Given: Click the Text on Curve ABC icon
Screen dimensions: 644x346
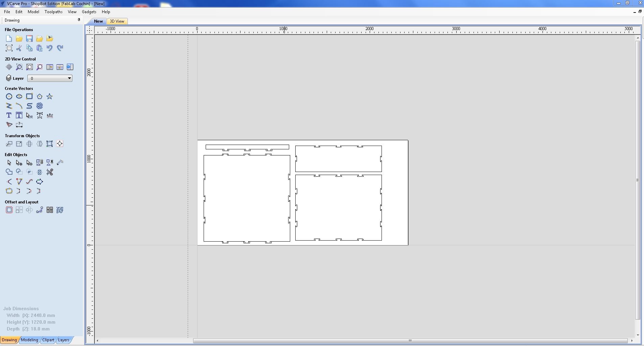Looking at the screenshot, I should point(50,116).
